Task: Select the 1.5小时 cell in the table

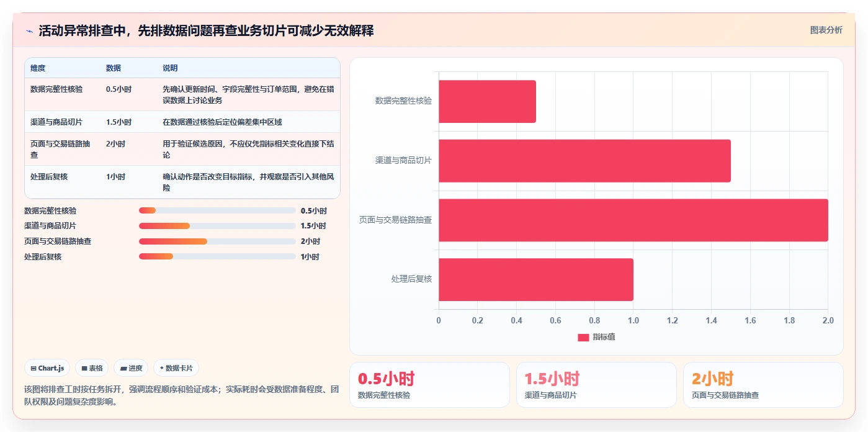Action: click(x=119, y=122)
